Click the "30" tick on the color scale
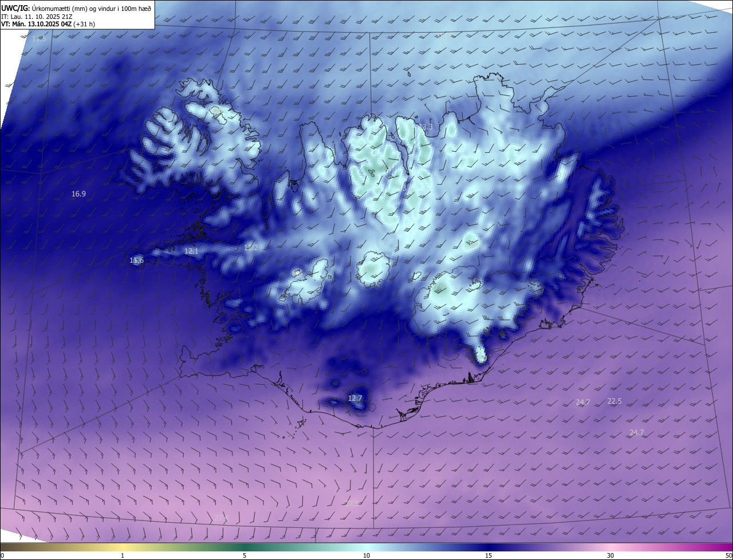Image resolution: width=733 pixels, height=560 pixels. pos(610,555)
